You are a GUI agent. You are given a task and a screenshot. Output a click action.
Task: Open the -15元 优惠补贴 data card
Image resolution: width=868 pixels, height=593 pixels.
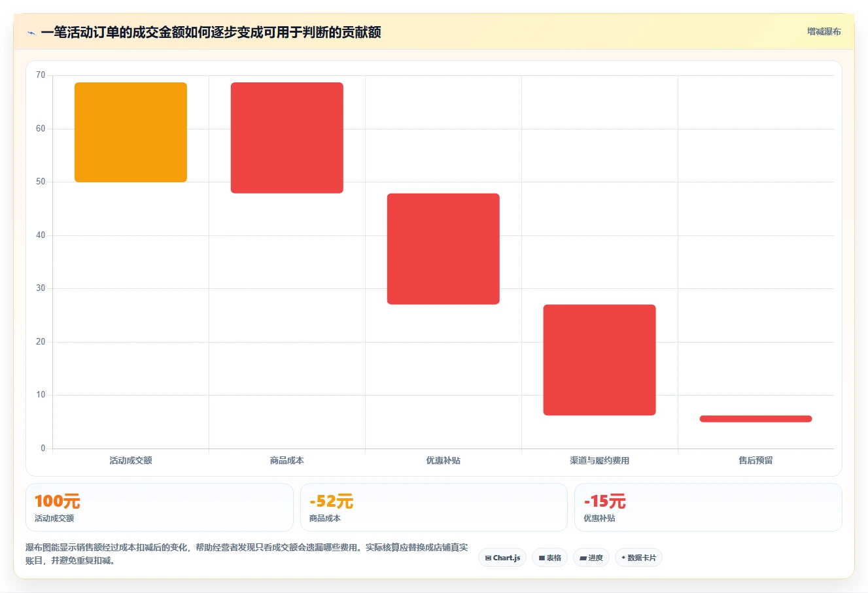tap(708, 507)
